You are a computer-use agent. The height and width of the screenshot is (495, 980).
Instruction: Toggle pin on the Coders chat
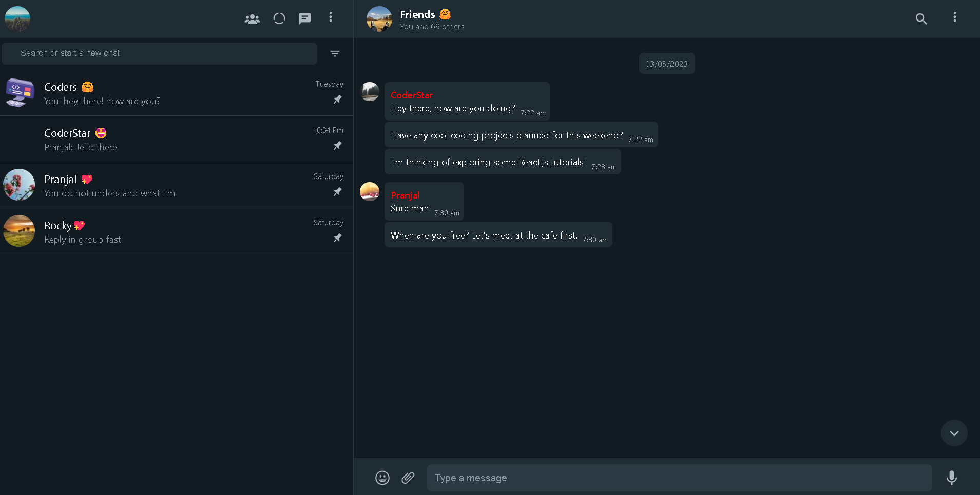click(337, 100)
